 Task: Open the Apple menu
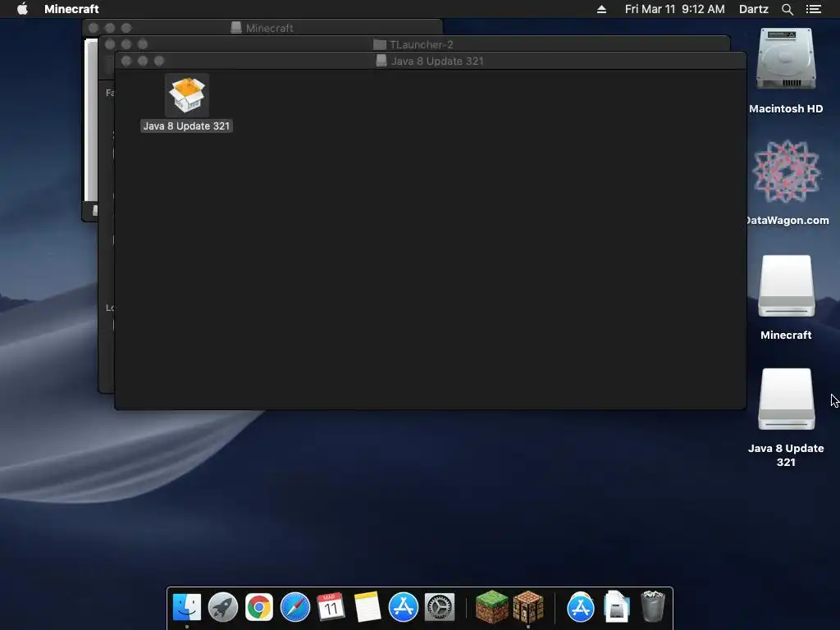[x=22, y=9]
